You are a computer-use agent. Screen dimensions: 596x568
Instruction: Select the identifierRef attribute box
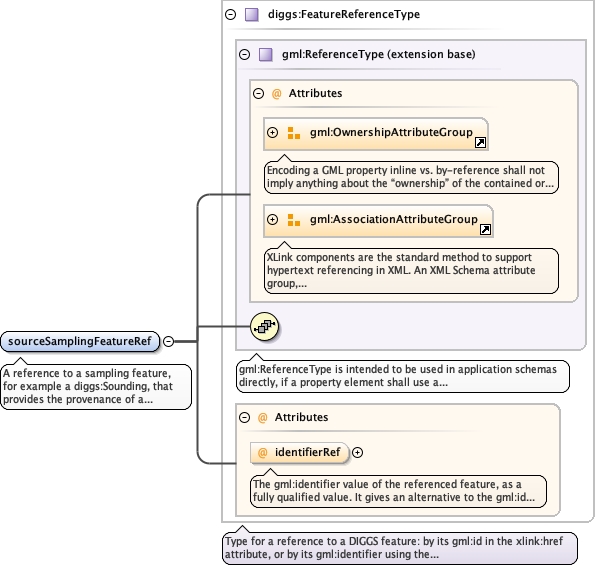point(300,452)
